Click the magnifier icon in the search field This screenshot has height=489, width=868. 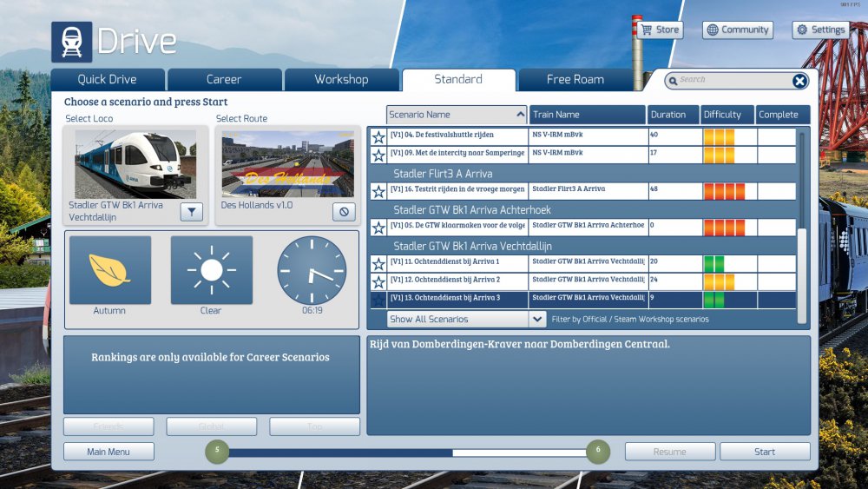click(674, 82)
